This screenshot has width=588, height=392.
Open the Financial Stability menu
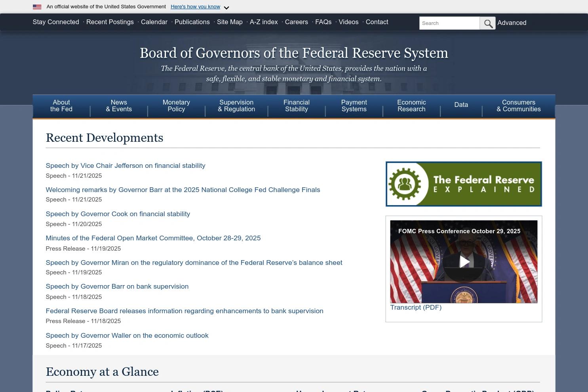[x=297, y=106]
